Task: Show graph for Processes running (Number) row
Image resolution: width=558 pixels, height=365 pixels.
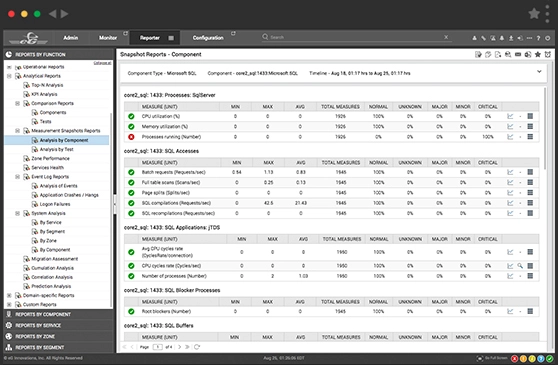Action: coord(510,137)
